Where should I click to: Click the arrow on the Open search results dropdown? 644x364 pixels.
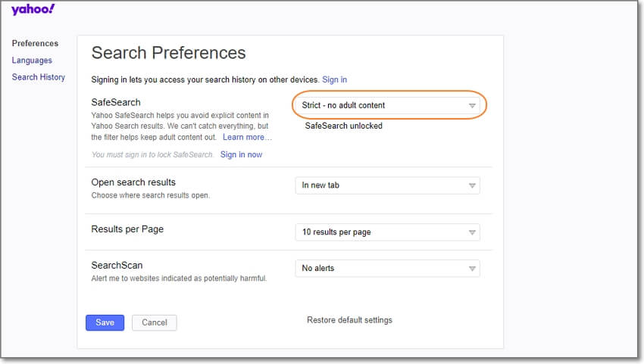pyautogui.click(x=471, y=185)
